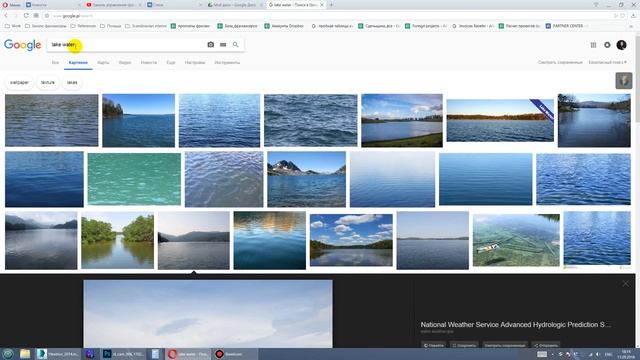Image resolution: width=640 pixels, height=360 pixels.
Task: Click the downloads arrow icon in address bar area
Action: click(633, 16)
